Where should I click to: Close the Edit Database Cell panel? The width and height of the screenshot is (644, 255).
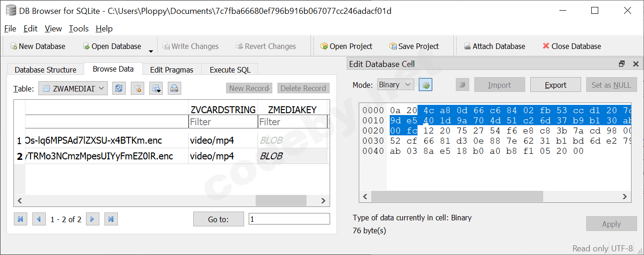click(x=636, y=64)
